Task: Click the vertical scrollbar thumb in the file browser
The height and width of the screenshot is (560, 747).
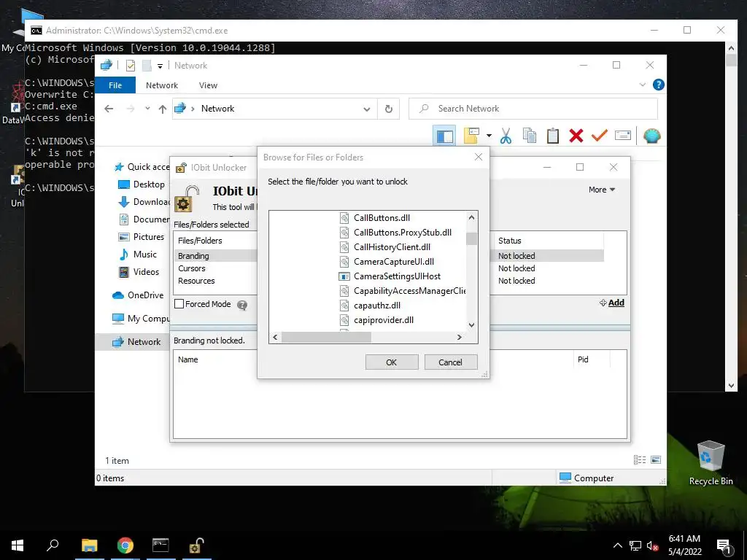Action: point(472,238)
